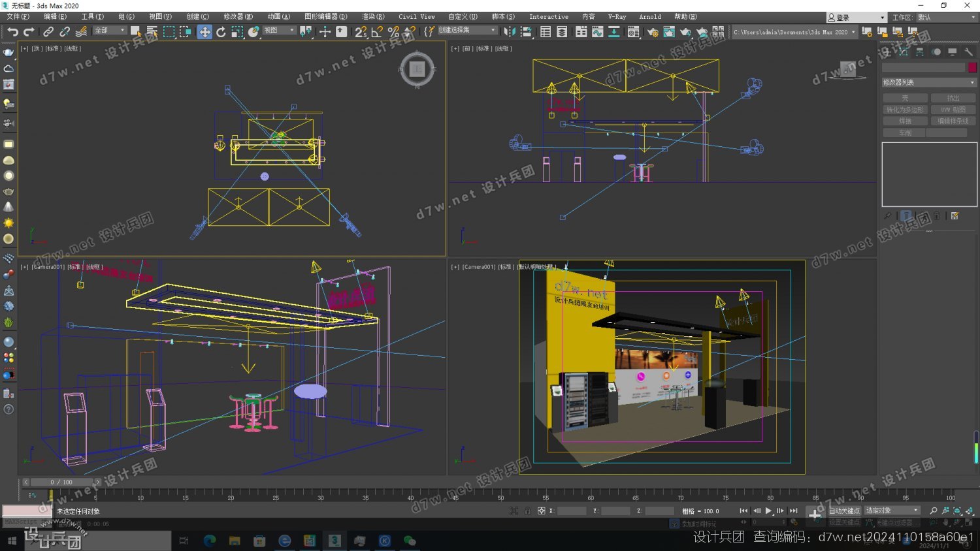Switch to the Hierarchy command panel tab
Screen dimensions: 980x551
tap(920, 52)
